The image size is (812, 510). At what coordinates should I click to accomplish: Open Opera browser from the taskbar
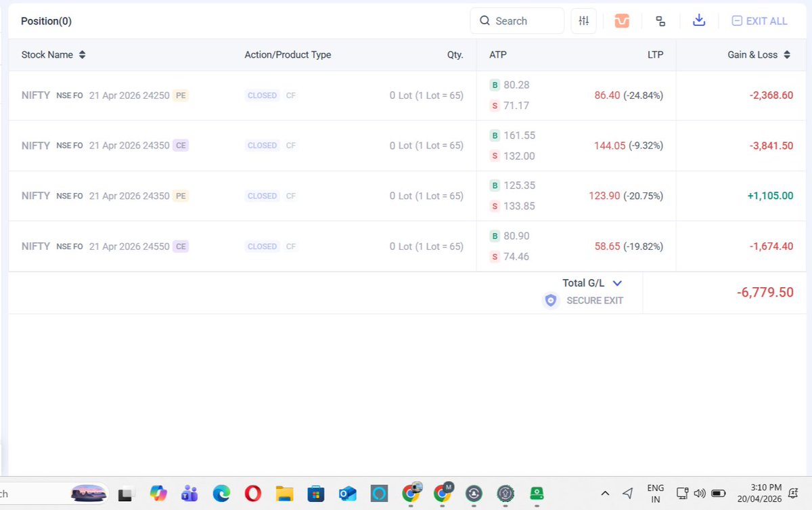(x=253, y=494)
